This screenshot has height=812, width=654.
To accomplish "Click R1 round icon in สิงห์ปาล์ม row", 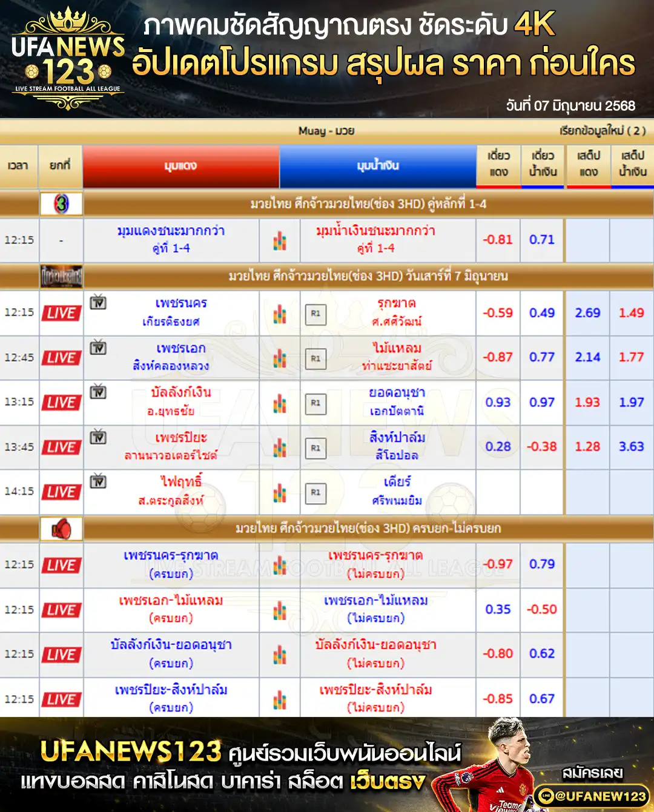I will click(315, 448).
